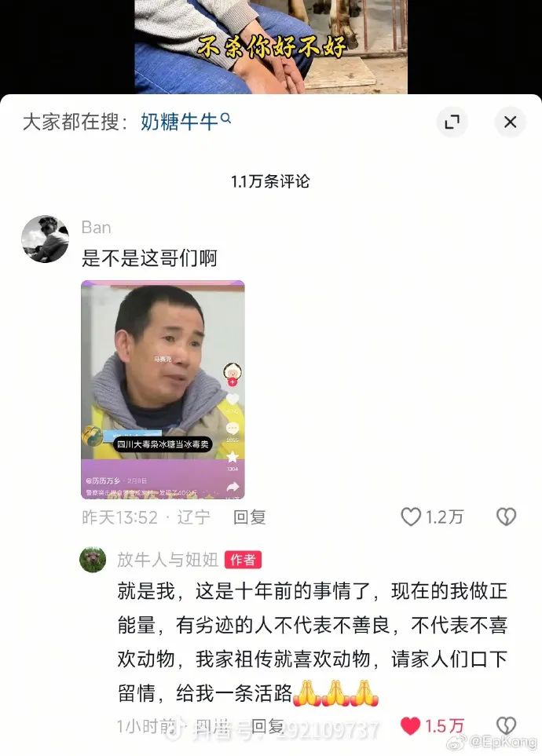The image size is (542, 756).
Task: Select the comment text 是不是这哥们啊
Action: 149,258
